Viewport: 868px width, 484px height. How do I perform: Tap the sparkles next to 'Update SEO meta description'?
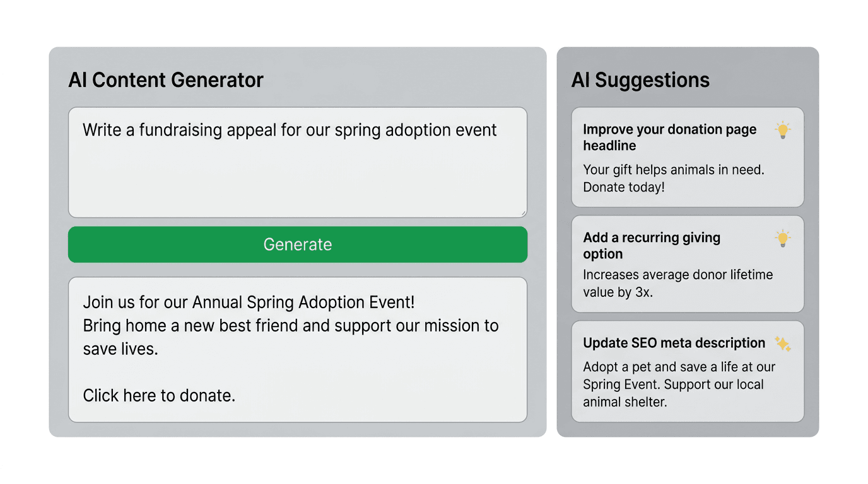click(x=784, y=343)
